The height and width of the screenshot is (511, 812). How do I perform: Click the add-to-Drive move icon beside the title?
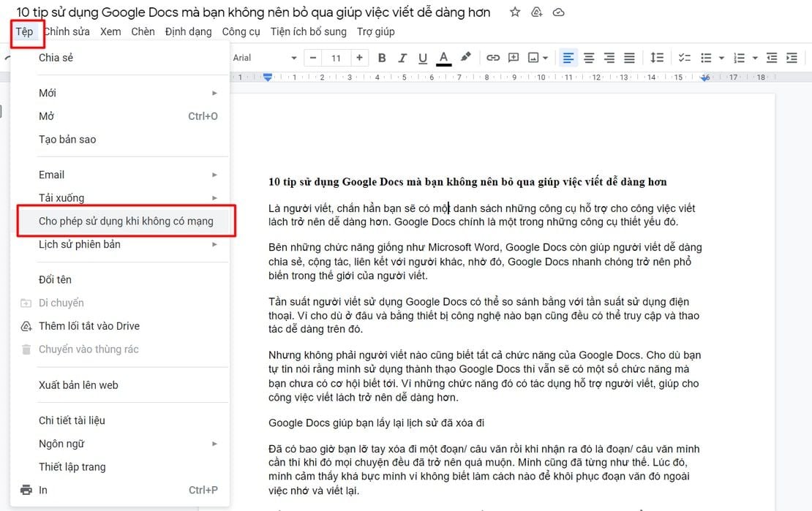(537, 12)
